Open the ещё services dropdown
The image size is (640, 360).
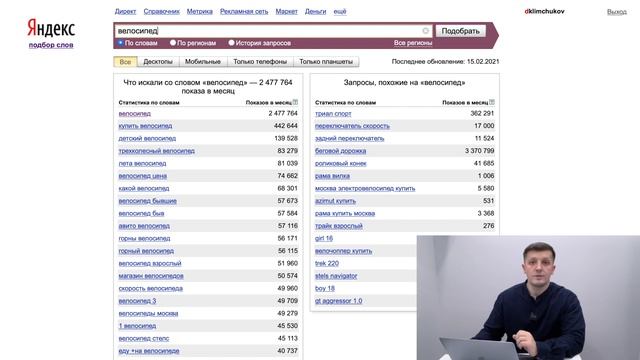pyautogui.click(x=340, y=11)
